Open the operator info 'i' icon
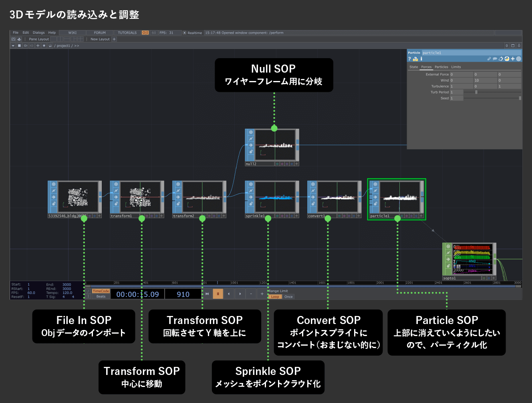Screen dimensions: 532x403 tap(421, 59)
